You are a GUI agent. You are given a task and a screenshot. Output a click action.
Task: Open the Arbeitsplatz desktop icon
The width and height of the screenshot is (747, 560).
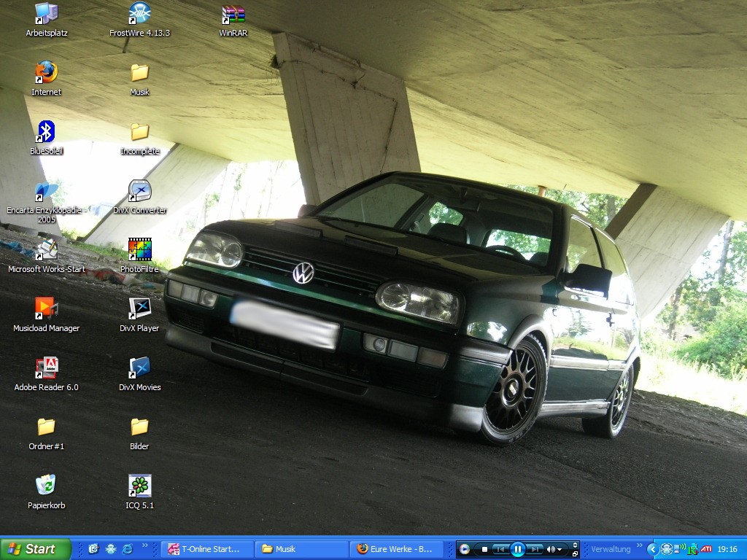[46, 20]
